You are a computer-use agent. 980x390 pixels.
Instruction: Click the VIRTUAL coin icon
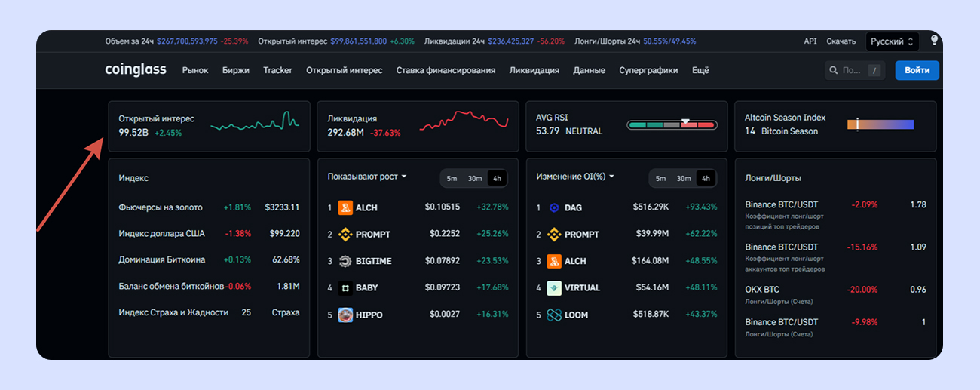coord(554,287)
